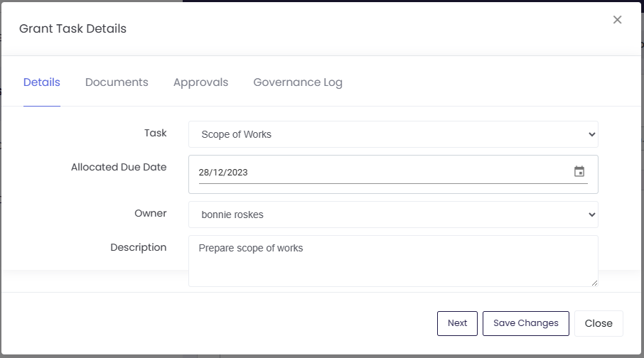Screen dimensions: 644x358
Task: Click the Next button
Action: [457, 323]
